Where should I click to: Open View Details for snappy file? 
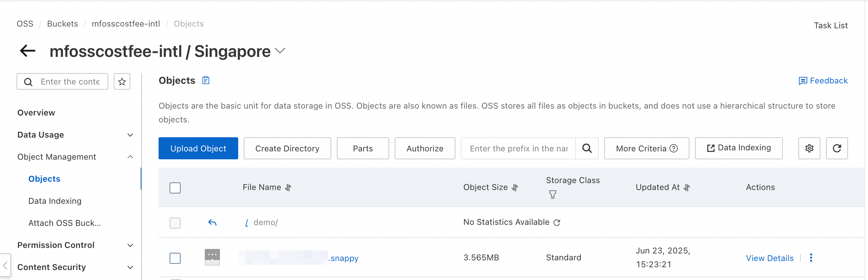[x=769, y=258]
